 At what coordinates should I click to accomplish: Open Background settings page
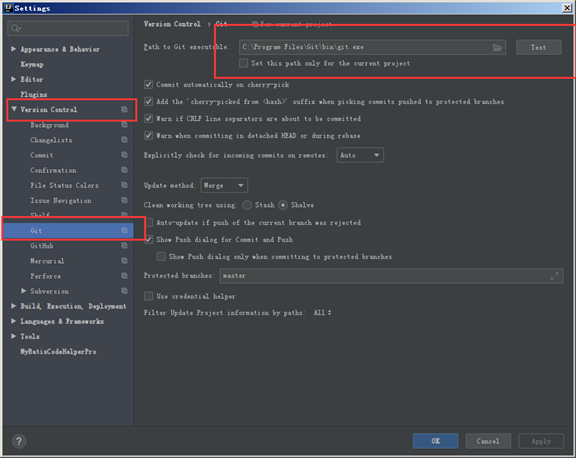pos(50,125)
